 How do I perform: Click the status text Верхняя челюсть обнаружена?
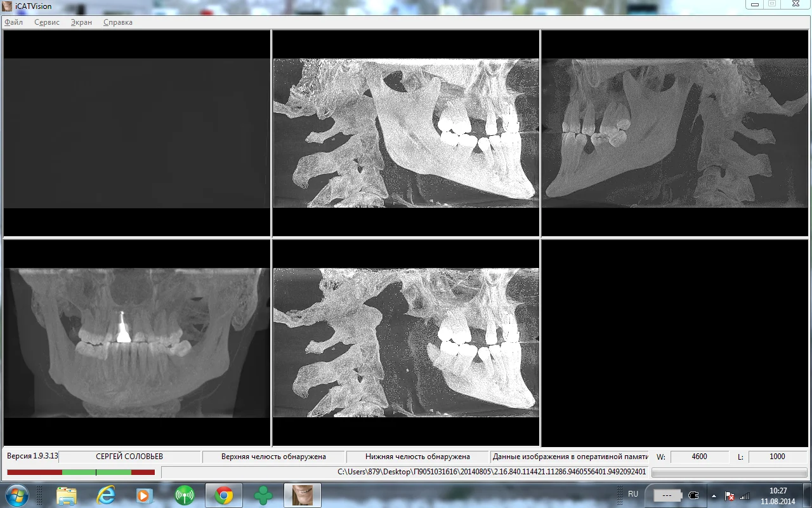(273, 457)
